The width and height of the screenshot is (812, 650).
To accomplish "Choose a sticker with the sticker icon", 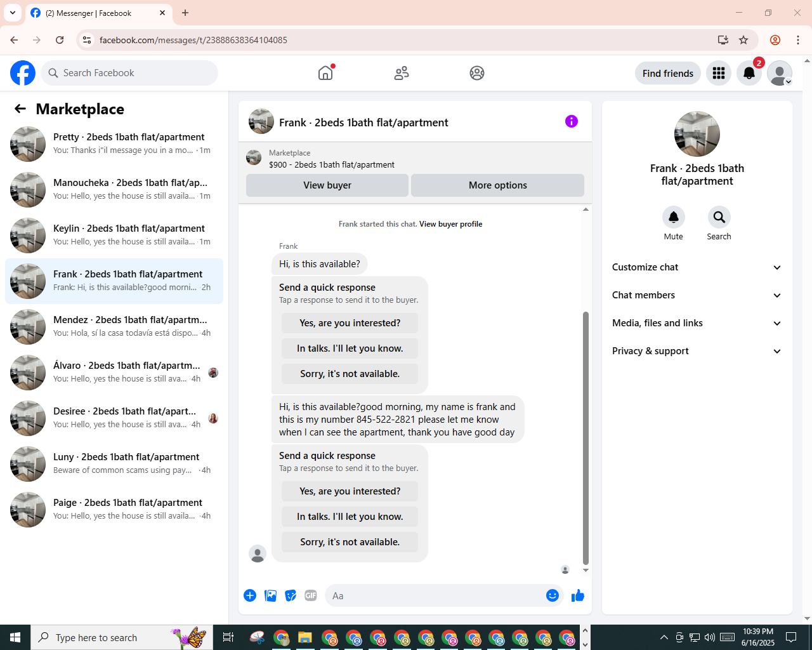I will 291,595.
